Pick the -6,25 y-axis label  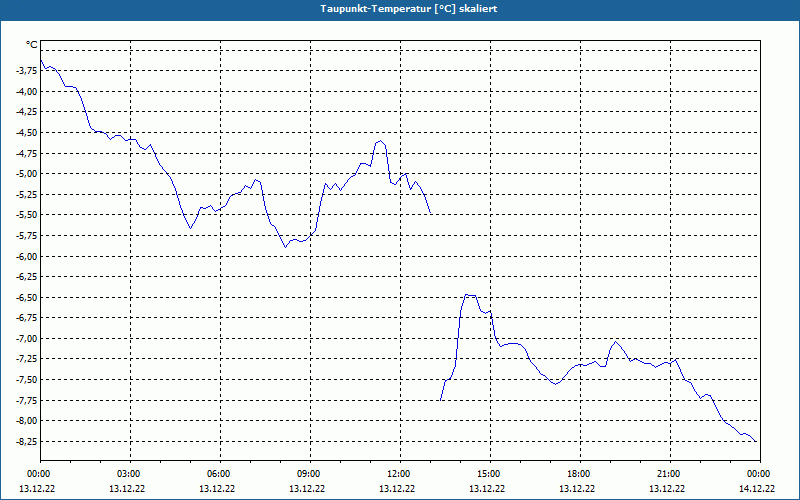click(28, 277)
